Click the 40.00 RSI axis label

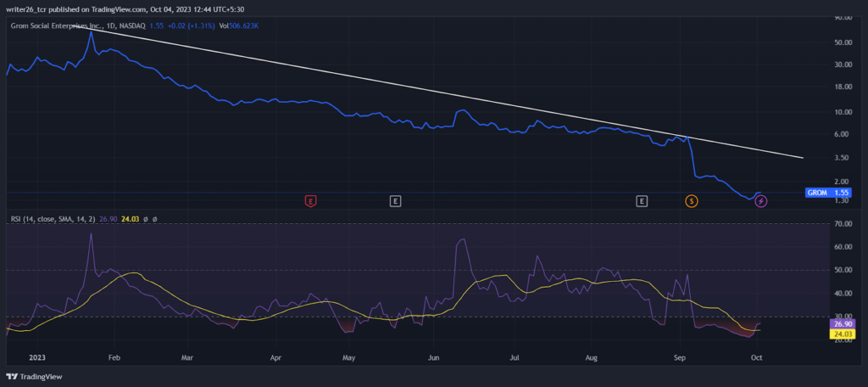click(843, 294)
